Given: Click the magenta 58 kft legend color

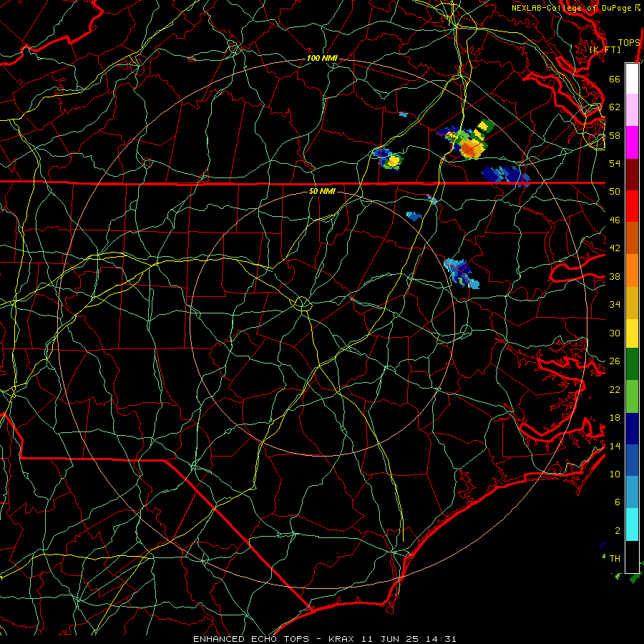Looking at the screenshot, I should click(632, 142).
